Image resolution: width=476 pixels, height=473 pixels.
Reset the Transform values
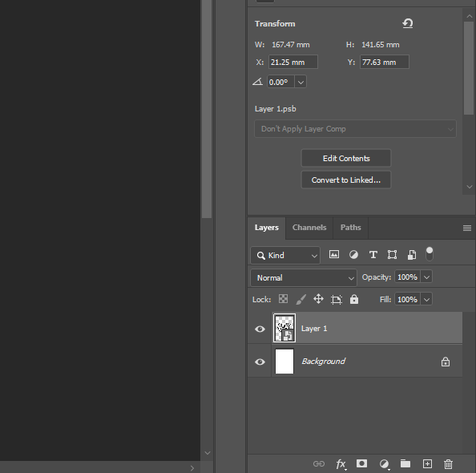pos(408,23)
